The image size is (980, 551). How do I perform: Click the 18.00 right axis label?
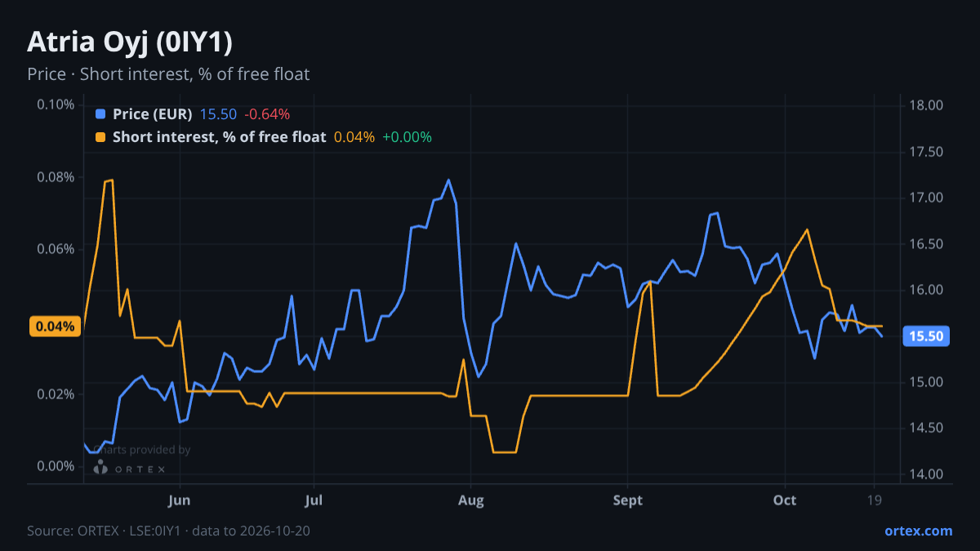pos(925,105)
